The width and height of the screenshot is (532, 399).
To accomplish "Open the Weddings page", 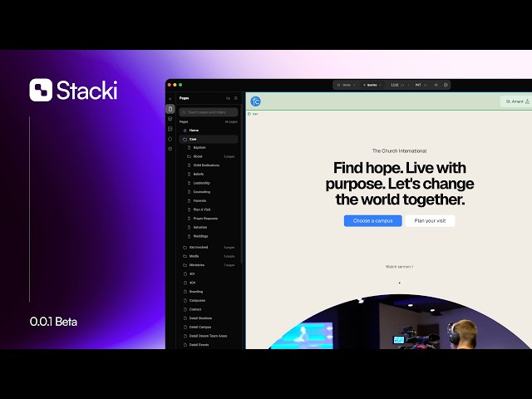I will coord(210,236).
